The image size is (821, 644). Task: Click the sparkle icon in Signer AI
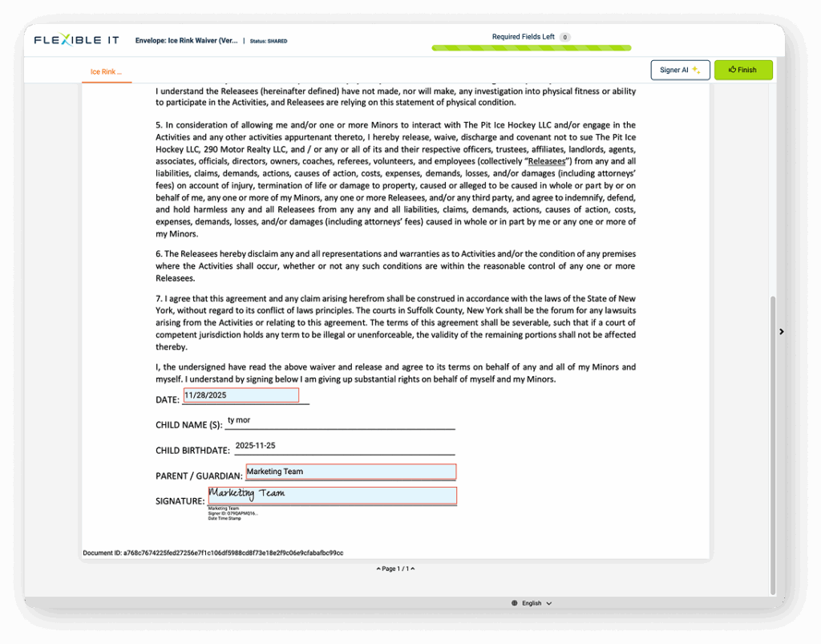point(697,71)
